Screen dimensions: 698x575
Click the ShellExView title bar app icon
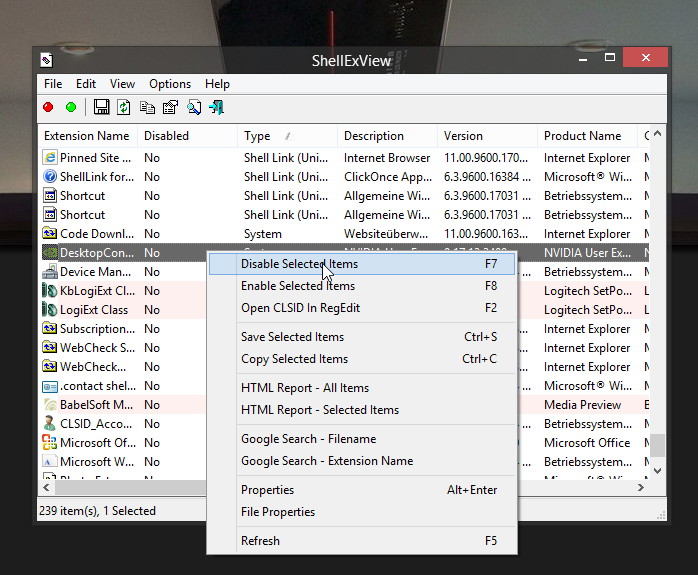46,60
